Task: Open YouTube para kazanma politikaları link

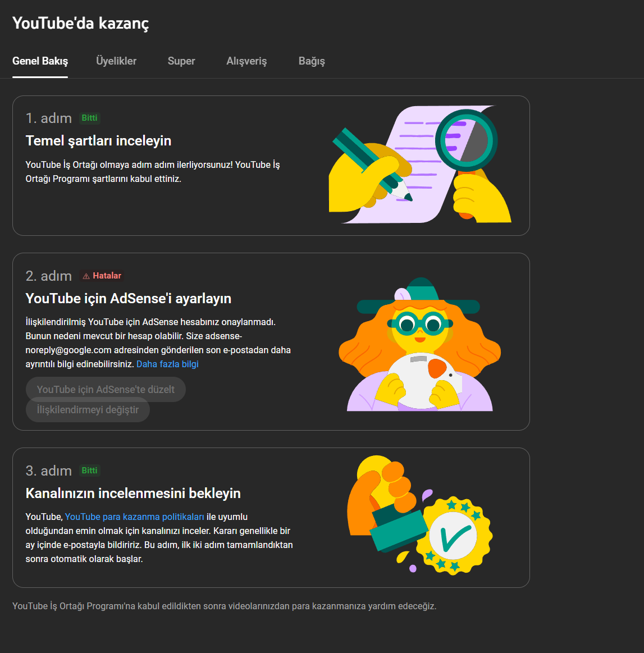Action: 135,517
